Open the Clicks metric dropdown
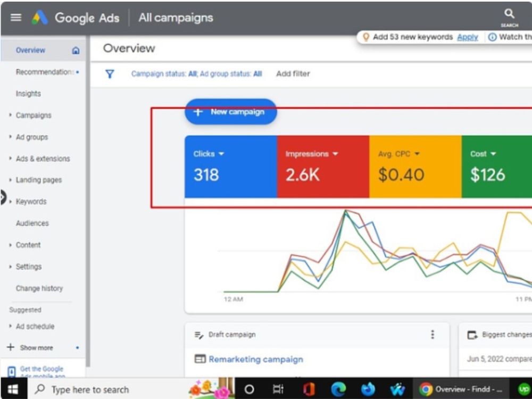This screenshot has height=399, width=532. (x=221, y=154)
